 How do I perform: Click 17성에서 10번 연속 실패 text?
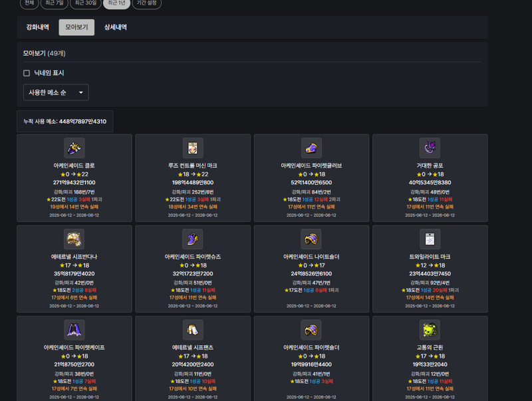(x=193, y=389)
